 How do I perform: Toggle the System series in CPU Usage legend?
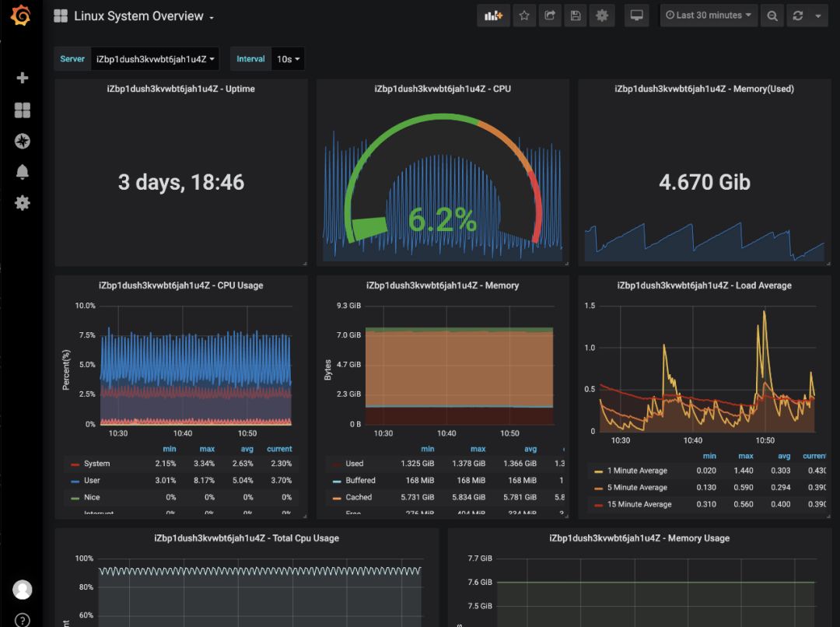[96, 464]
